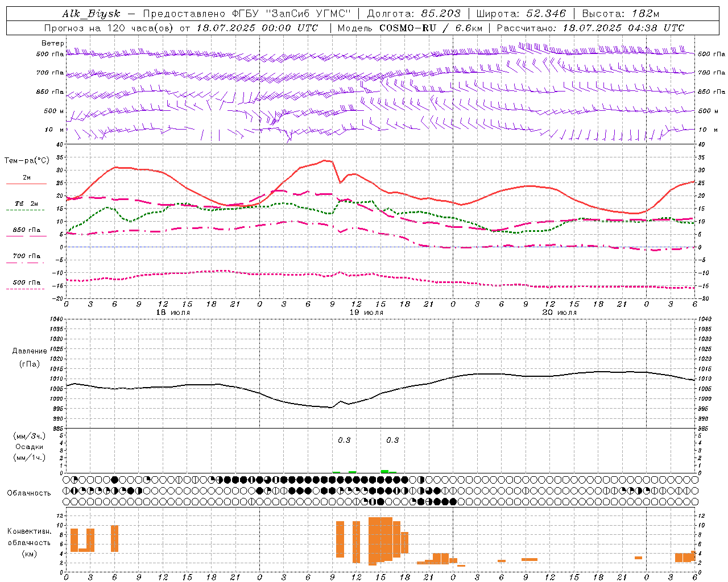Image resolution: width=728 pixels, height=582 pixels.
Task: Click the 10 м wind level label on the left axis
Action: coord(55,130)
